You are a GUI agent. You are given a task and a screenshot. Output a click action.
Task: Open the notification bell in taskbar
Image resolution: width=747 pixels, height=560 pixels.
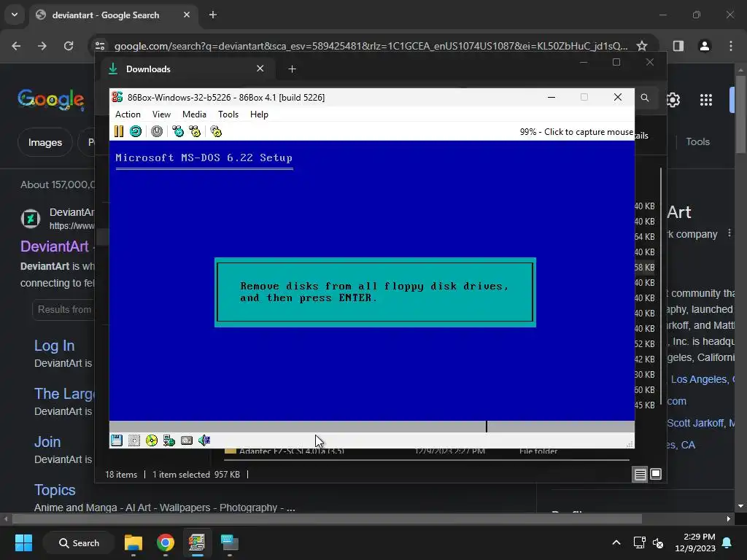coord(727,542)
